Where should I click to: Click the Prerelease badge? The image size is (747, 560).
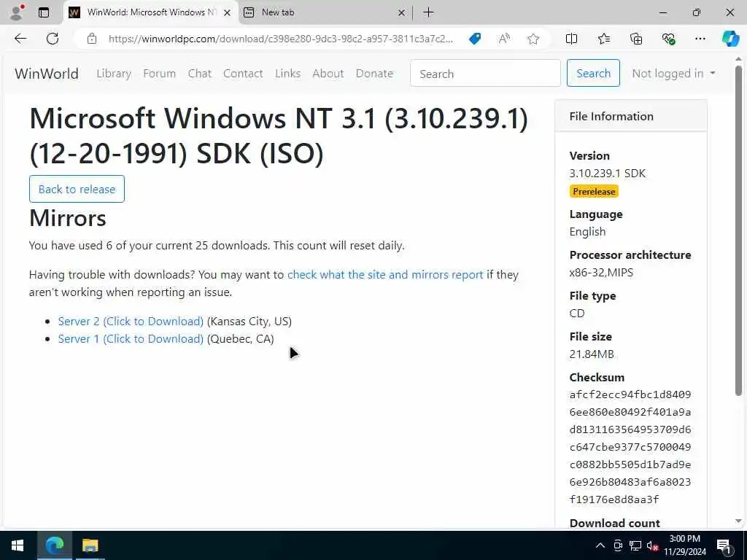pos(594,192)
